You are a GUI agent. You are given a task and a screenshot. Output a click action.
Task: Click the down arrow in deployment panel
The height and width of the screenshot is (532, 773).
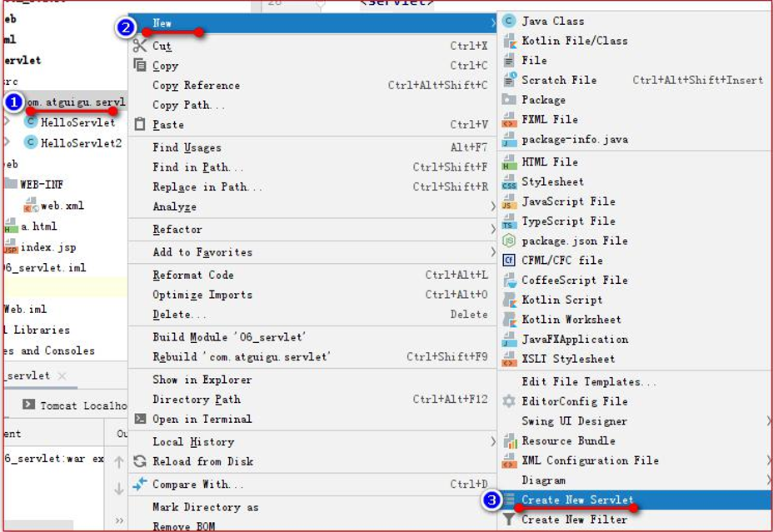point(119,489)
